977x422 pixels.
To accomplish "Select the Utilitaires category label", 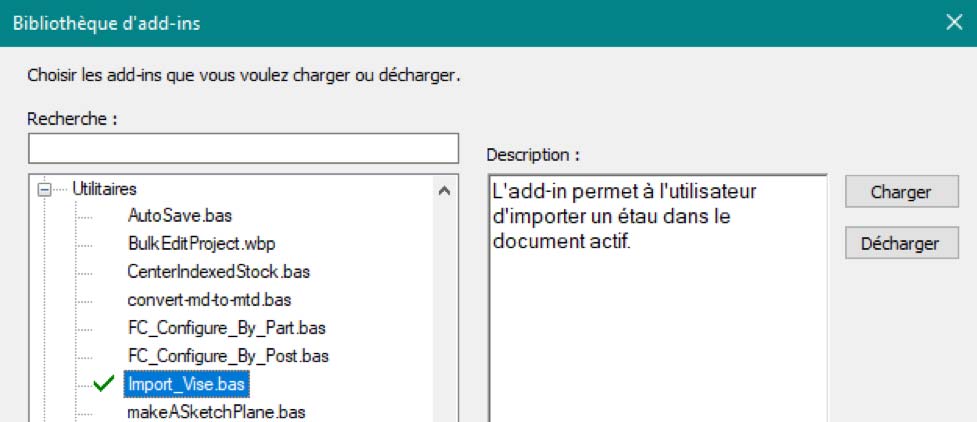I will (104, 188).
